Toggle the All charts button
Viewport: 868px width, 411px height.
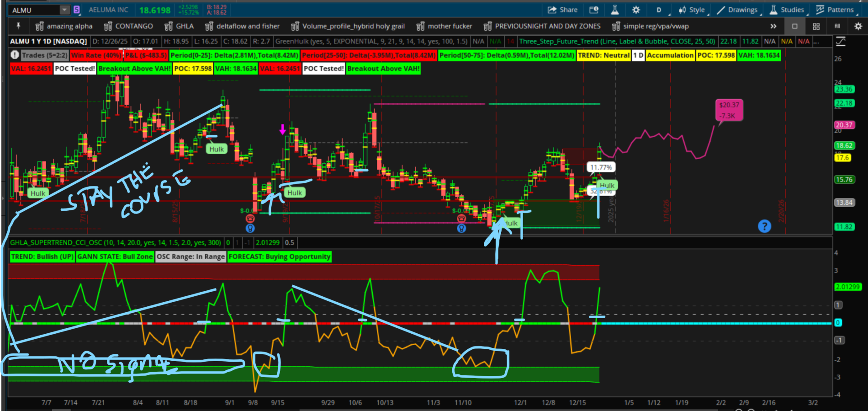click(837, 26)
